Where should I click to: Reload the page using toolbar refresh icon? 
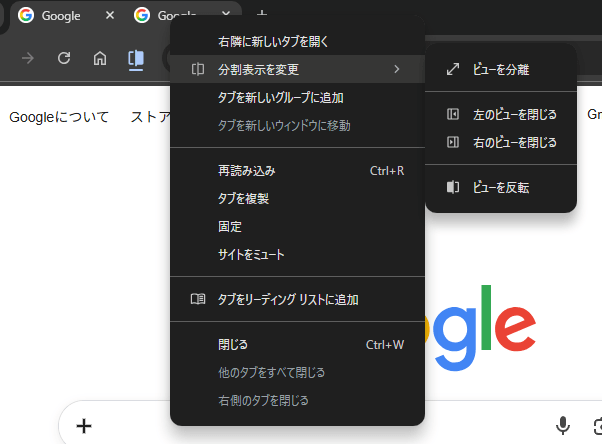[64, 58]
